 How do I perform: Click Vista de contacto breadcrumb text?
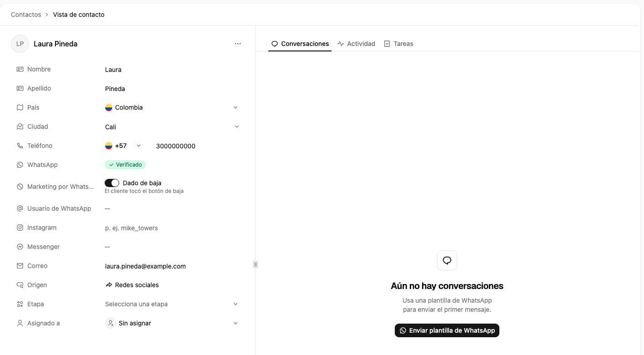click(79, 15)
